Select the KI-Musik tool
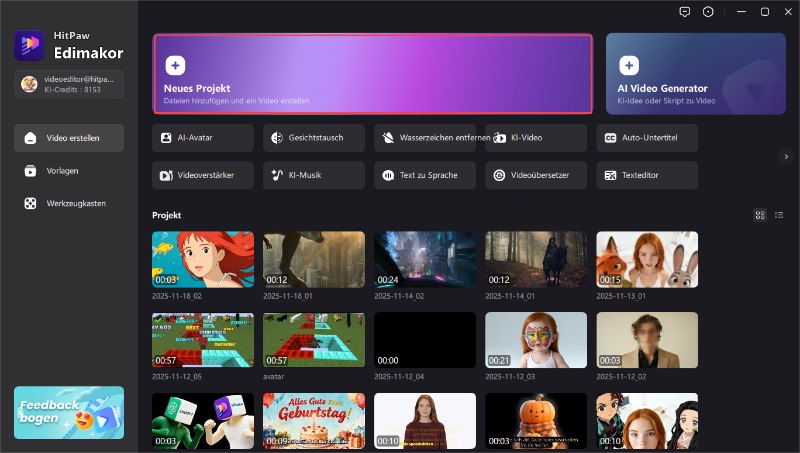 point(313,175)
